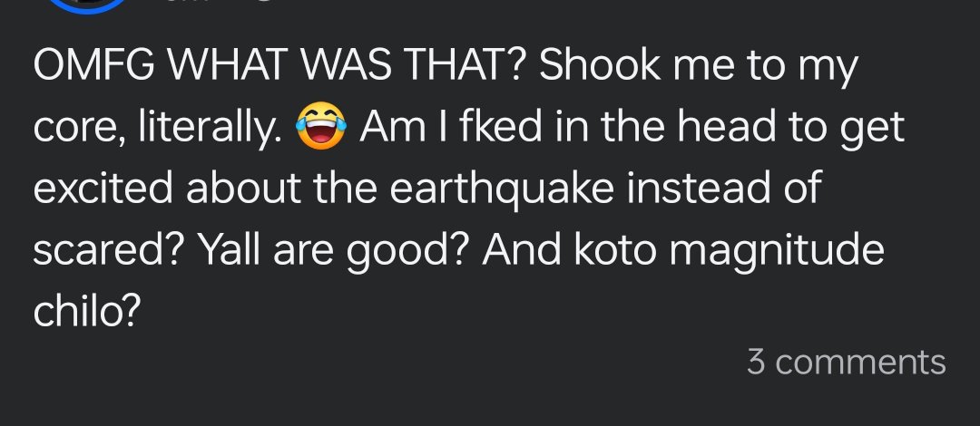Open the 3 comments link

click(846, 362)
